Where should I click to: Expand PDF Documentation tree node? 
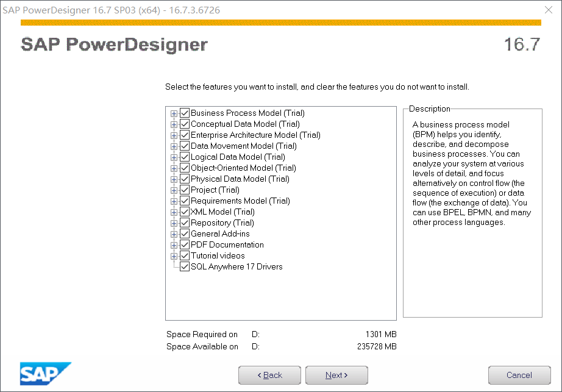(174, 245)
